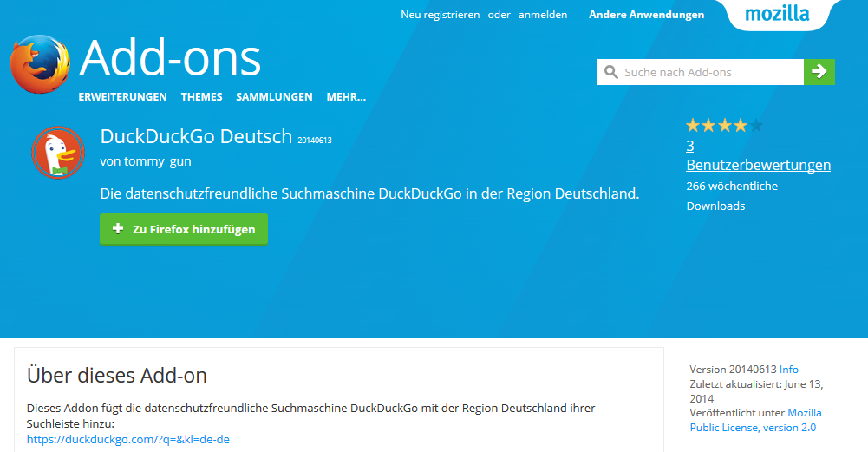Image resolution: width=868 pixels, height=452 pixels.
Task: Open the Sammlungen menu
Action: pyautogui.click(x=274, y=97)
